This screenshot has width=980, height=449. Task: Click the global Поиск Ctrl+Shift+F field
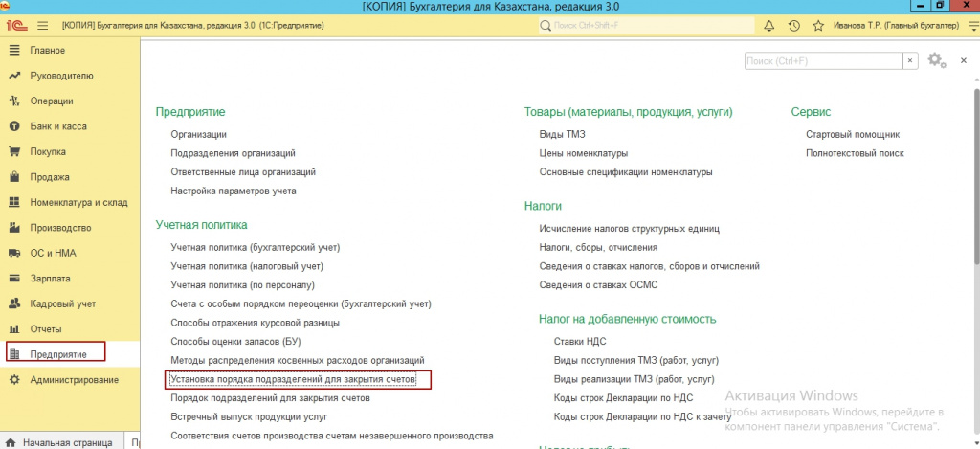click(645, 26)
